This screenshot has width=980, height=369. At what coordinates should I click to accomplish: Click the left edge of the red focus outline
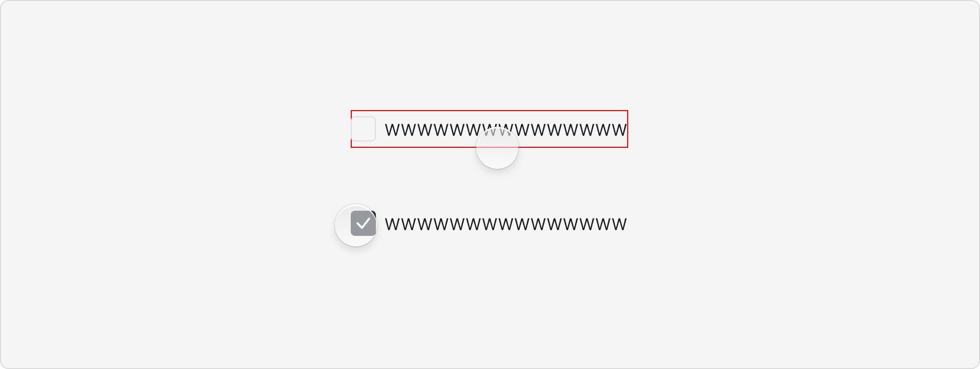click(x=351, y=129)
